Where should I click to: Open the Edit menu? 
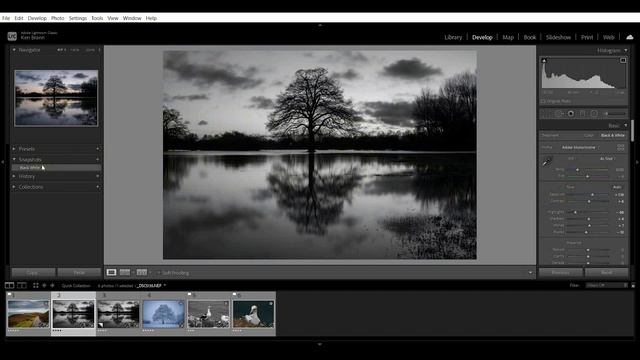click(x=19, y=18)
